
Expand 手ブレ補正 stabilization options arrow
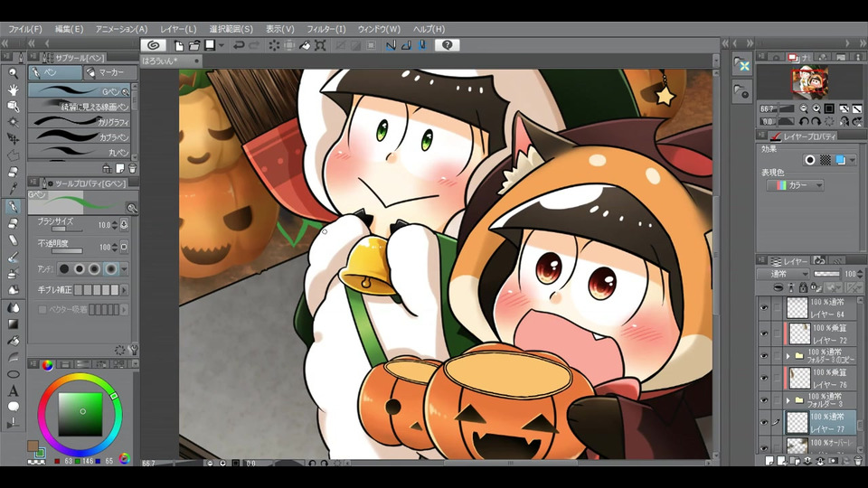click(125, 290)
